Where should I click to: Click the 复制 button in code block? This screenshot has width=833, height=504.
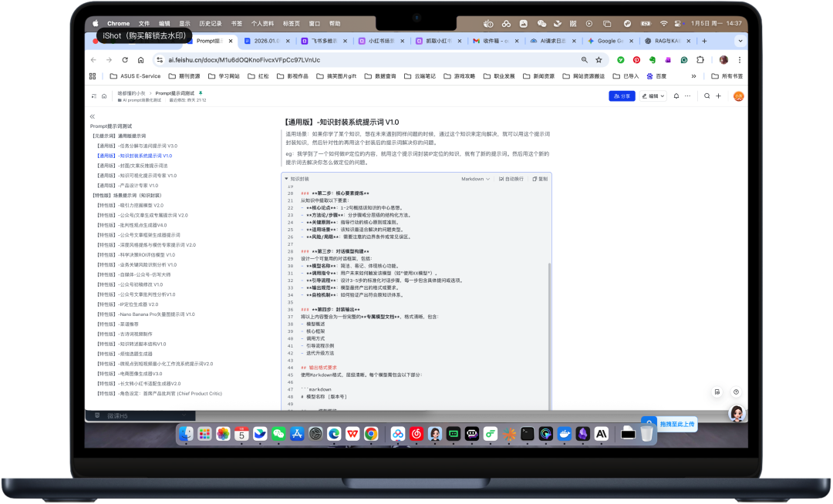tap(540, 179)
